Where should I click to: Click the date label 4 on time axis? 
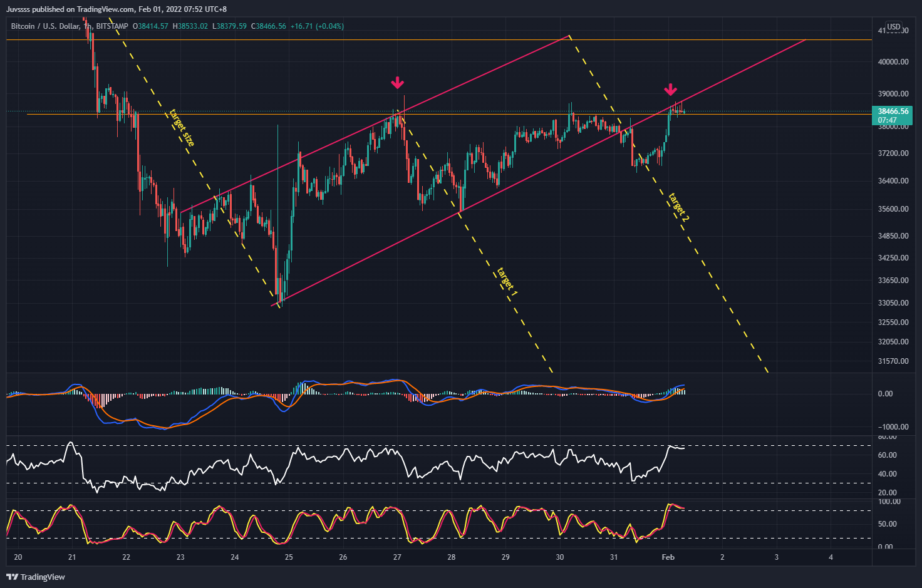point(831,557)
